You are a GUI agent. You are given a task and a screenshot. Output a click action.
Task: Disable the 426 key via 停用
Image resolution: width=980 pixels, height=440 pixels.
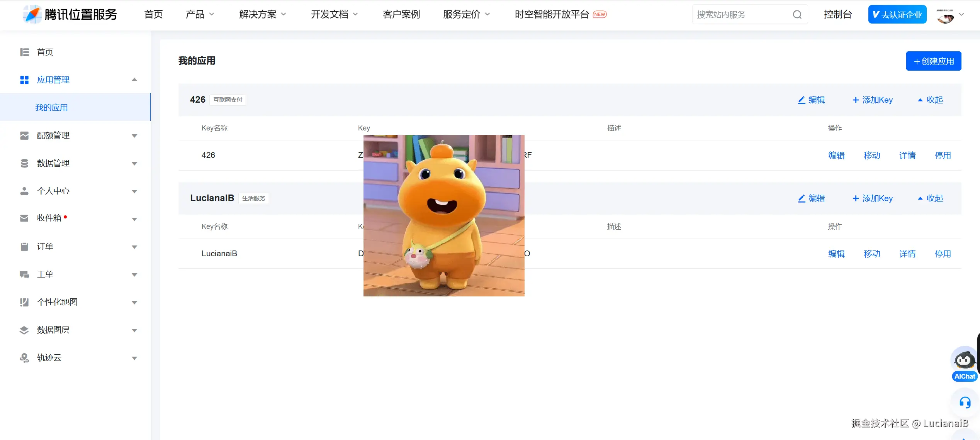(x=943, y=155)
